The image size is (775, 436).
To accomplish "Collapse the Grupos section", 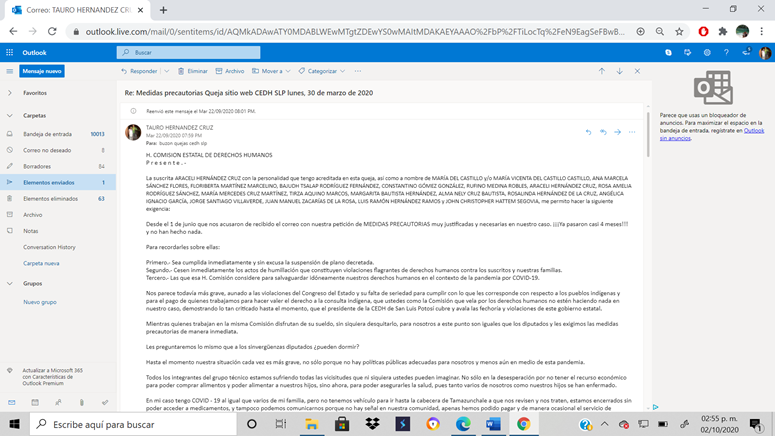I will (x=9, y=284).
